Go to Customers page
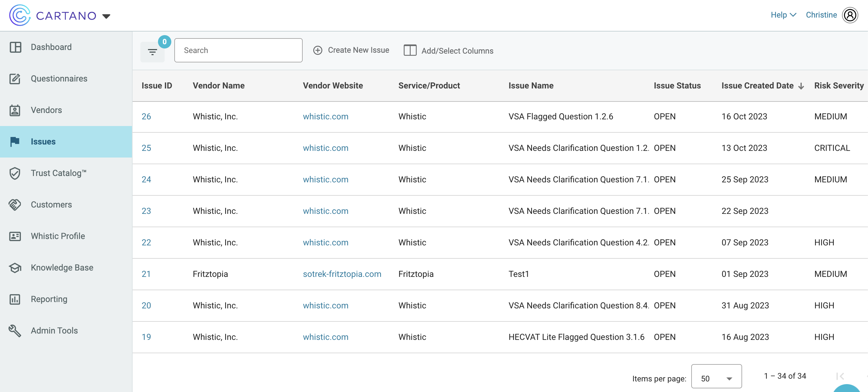 [51, 204]
